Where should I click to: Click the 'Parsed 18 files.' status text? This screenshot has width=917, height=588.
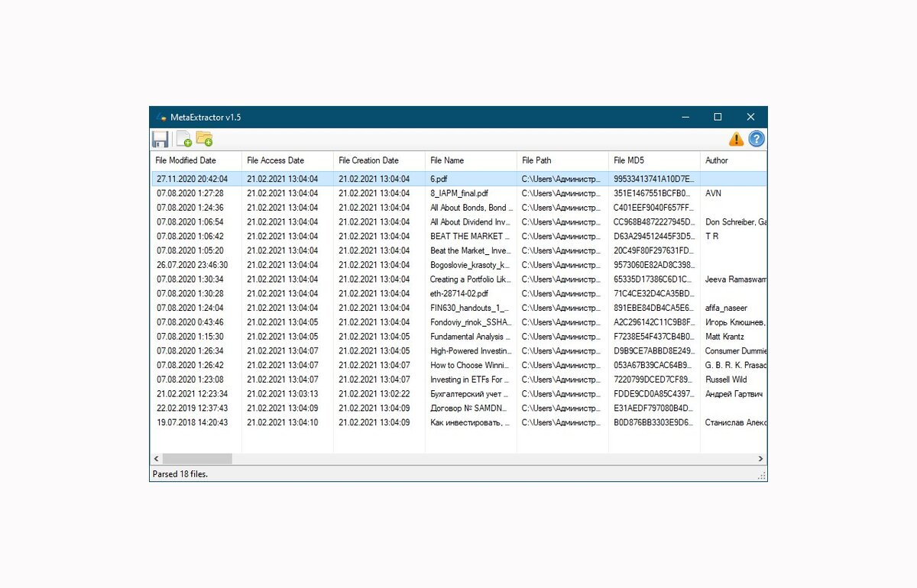click(x=180, y=474)
